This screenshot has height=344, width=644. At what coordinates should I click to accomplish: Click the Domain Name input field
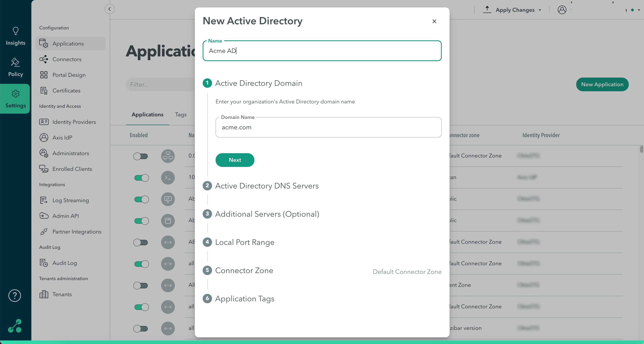(x=328, y=127)
